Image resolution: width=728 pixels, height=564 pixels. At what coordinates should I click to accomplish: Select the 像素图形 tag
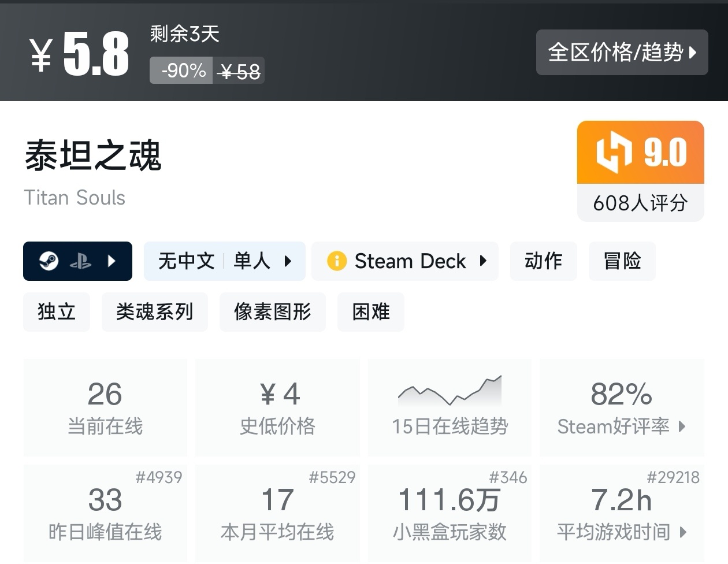pos(272,312)
